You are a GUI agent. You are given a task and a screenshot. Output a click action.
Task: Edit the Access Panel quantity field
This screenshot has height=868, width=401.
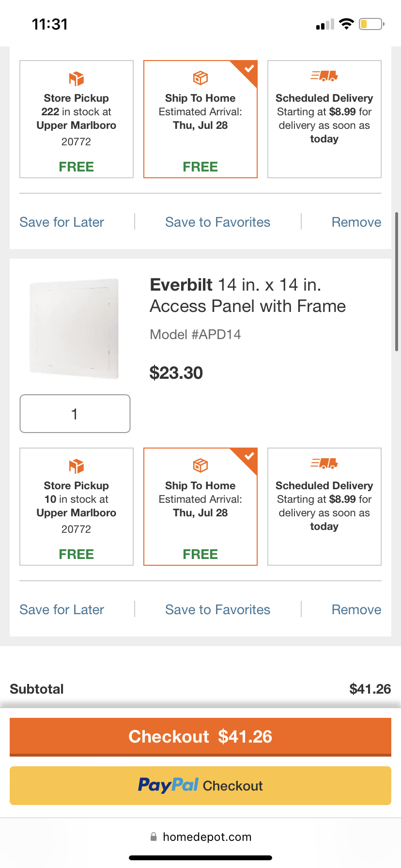tap(75, 414)
